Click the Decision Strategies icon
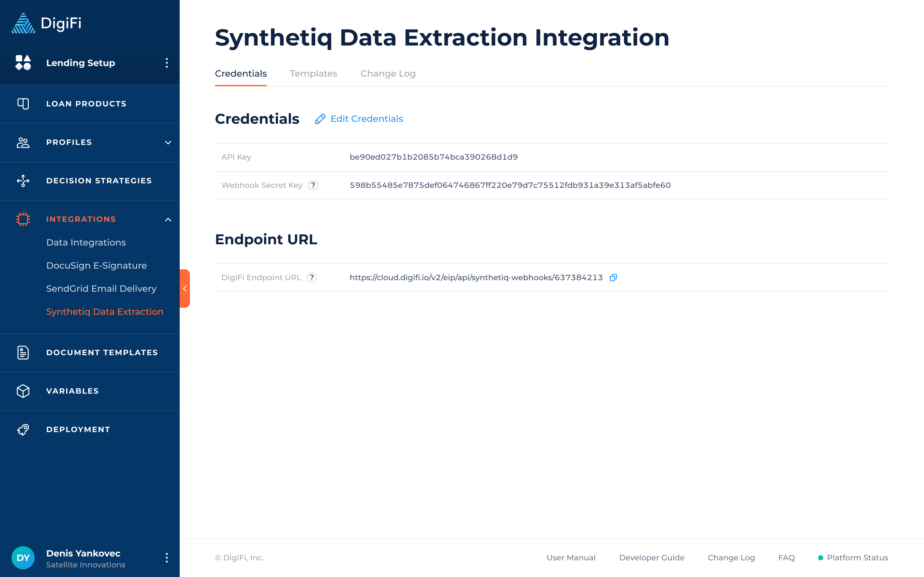This screenshot has width=924, height=577. point(23,180)
